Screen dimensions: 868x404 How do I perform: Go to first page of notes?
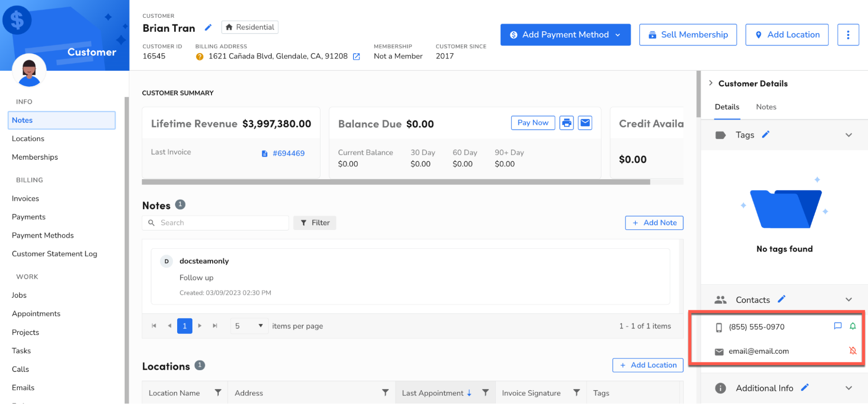click(154, 326)
